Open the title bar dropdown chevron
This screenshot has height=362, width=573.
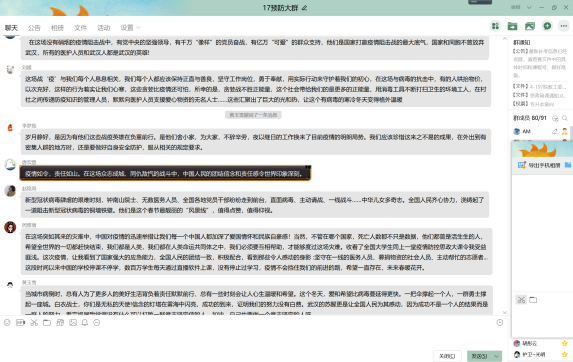tap(529, 7)
